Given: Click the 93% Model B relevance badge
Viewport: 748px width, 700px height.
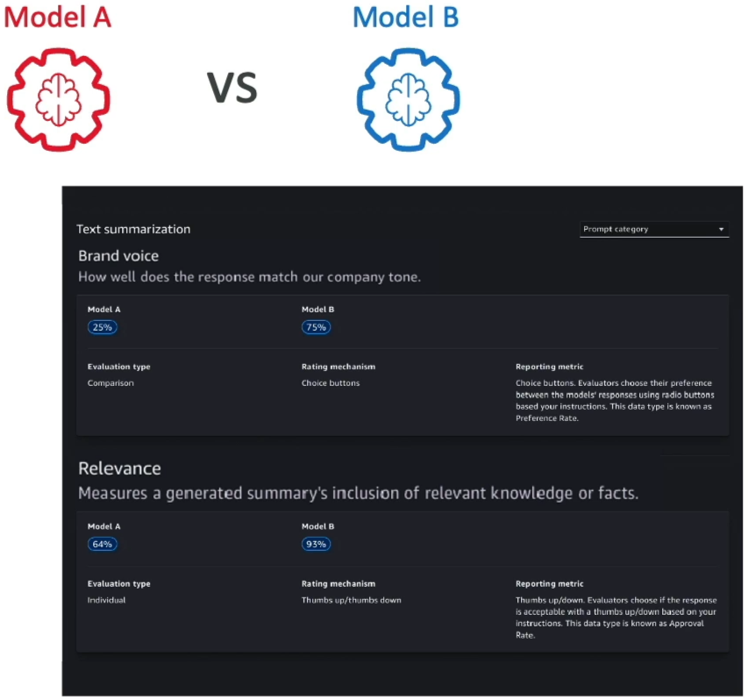Looking at the screenshot, I should pos(316,544).
